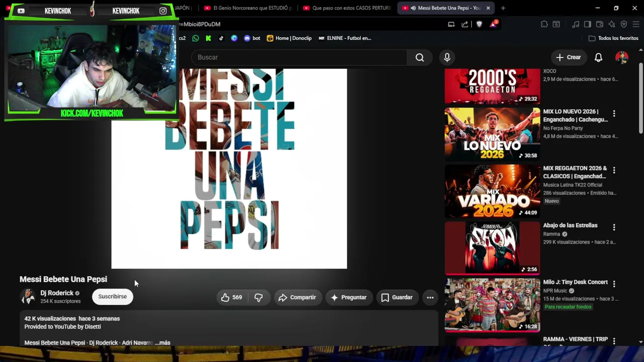This screenshot has height=362, width=644.
Task: Open the browser hamburger main menu
Action: click(x=636, y=24)
